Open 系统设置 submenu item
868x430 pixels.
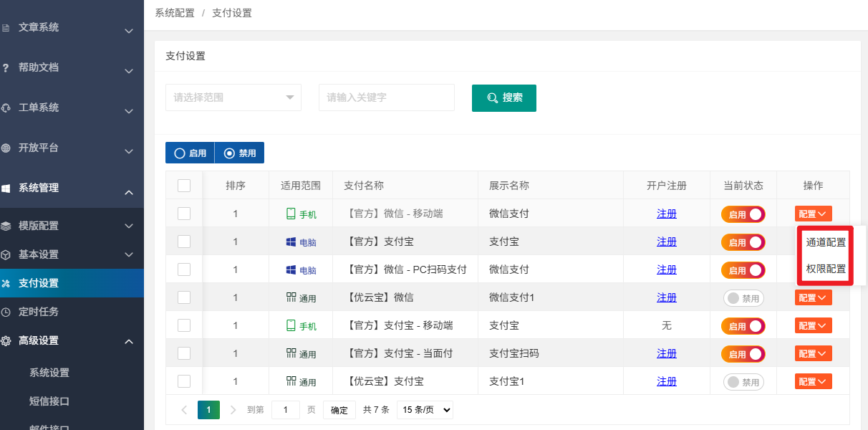point(49,373)
